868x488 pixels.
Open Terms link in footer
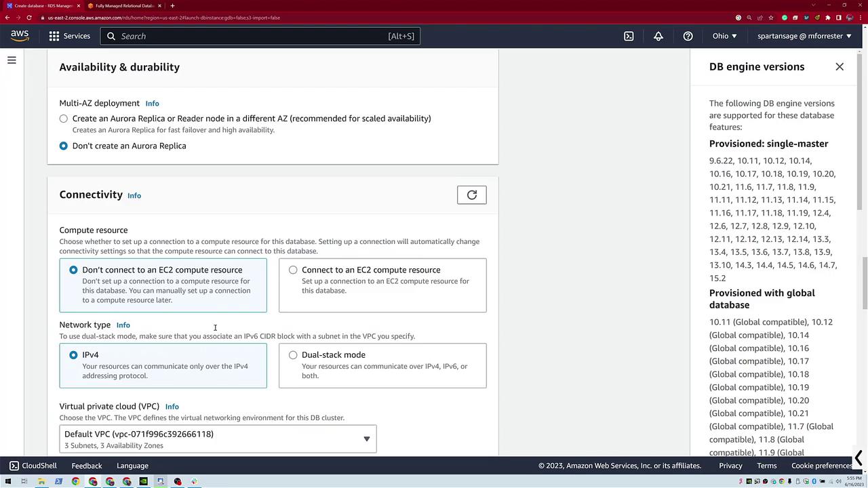767,466
